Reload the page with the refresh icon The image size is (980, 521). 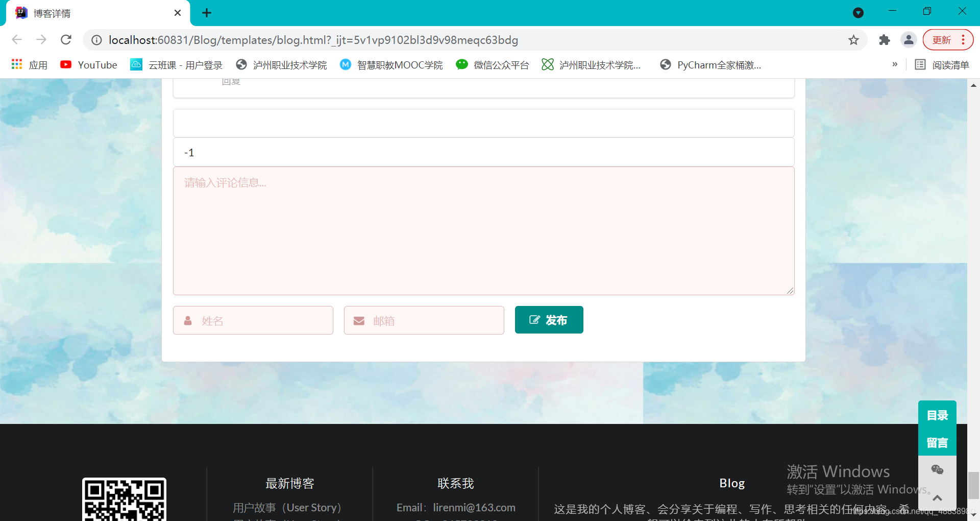coord(66,40)
